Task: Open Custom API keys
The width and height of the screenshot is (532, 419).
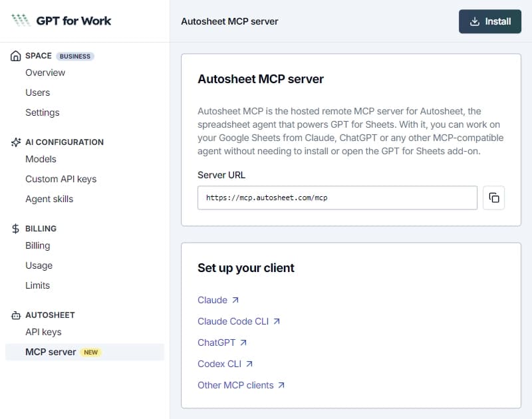Action: coord(61,179)
